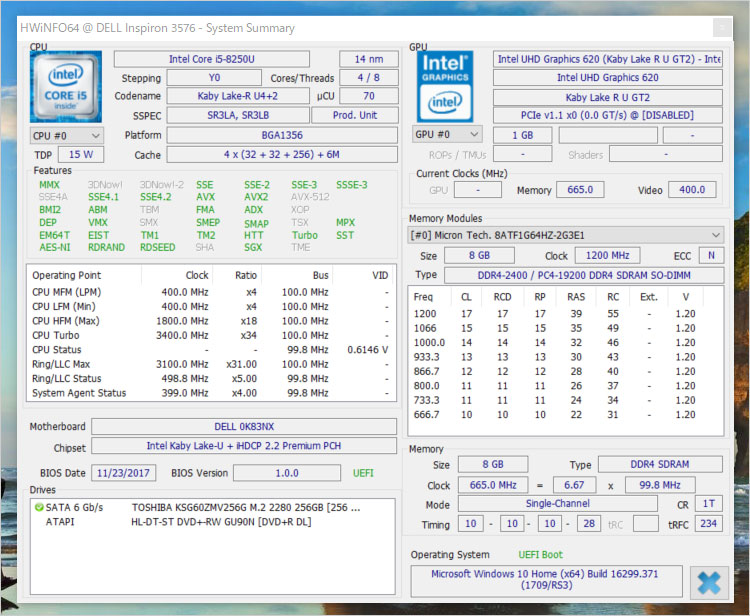This screenshot has height=616, width=750.
Task: Click the Intel UHD Graphics 620 name field
Action: click(x=607, y=77)
